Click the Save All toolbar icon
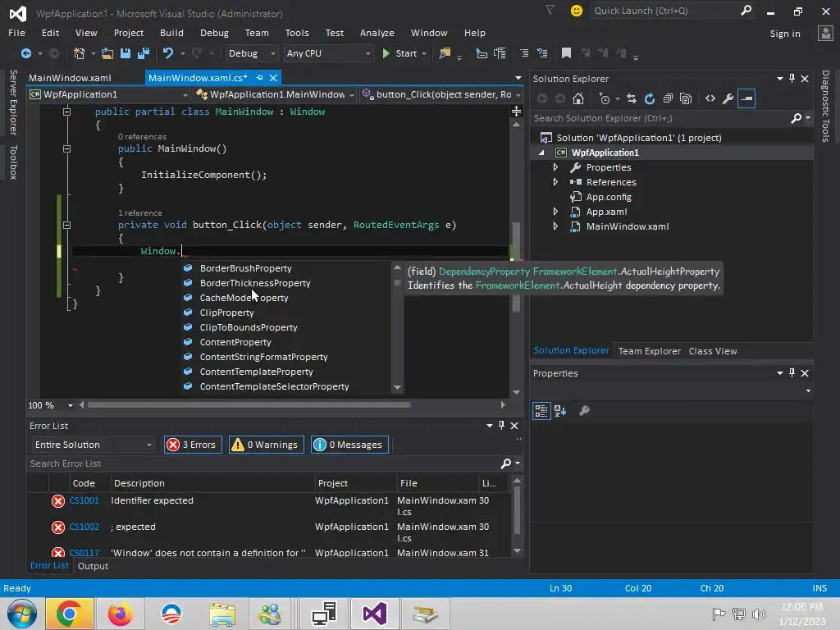This screenshot has width=840, height=630. coord(144,53)
